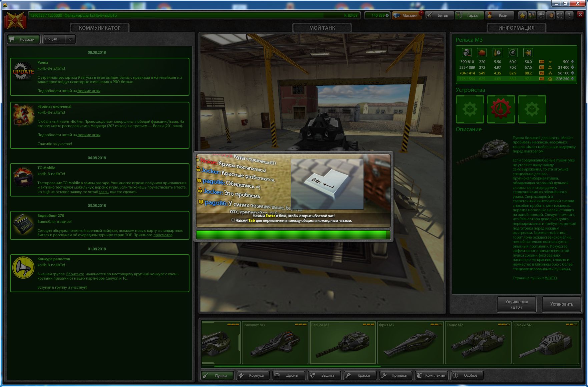Select the Краски paints category tab

(360, 375)
